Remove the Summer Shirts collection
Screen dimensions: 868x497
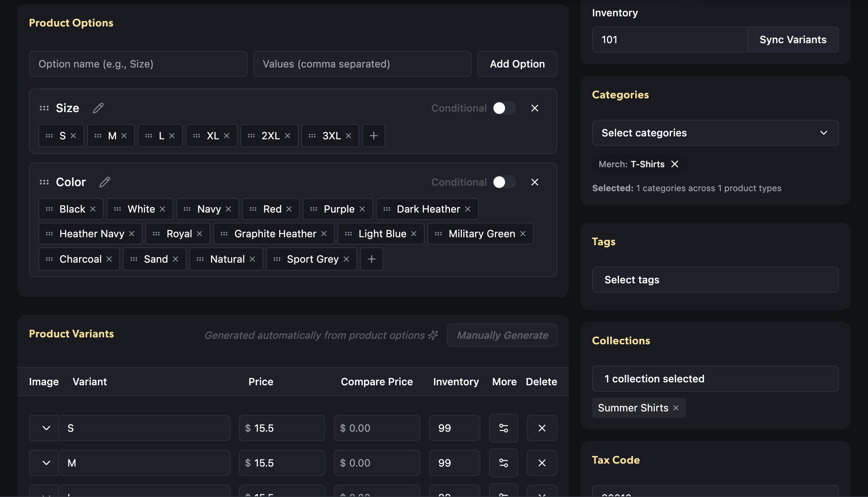click(x=676, y=408)
